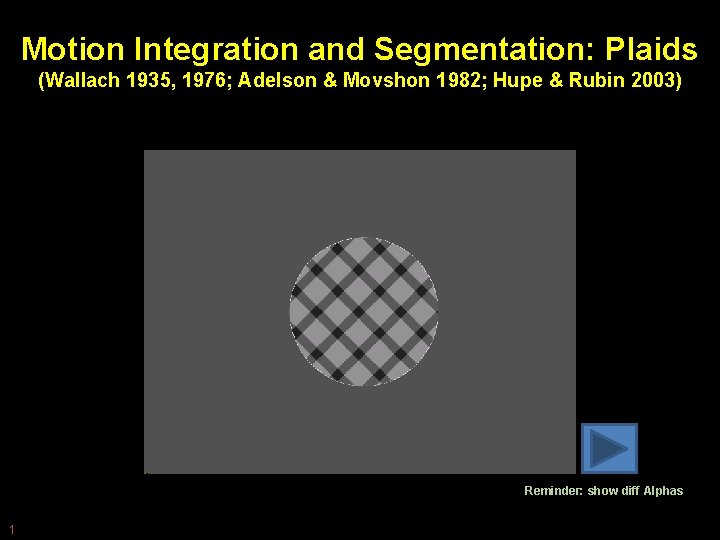The image size is (720, 540).
Task: Select the slide title 'Motion Integration and Segmentation: Plaids'
Action: pos(360,49)
